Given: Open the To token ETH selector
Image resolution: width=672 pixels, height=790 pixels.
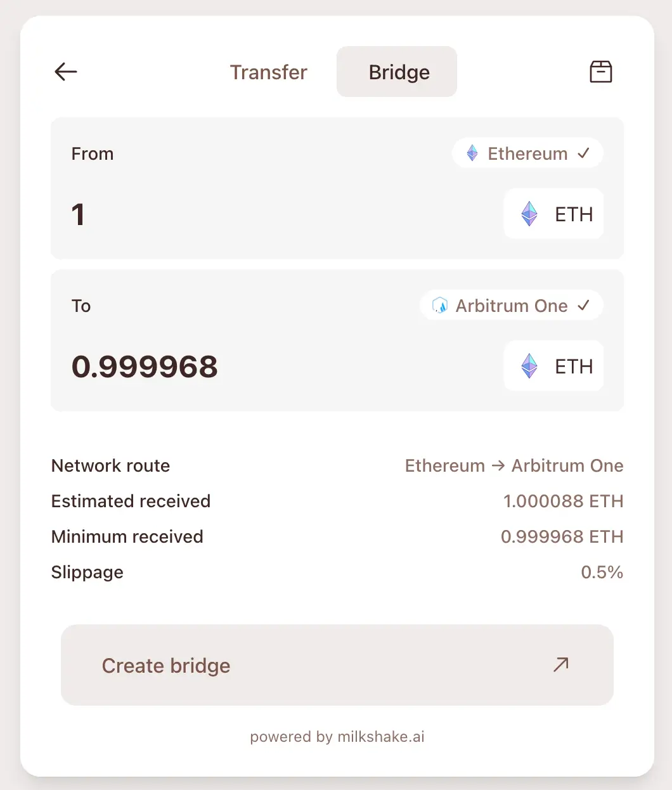Looking at the screenshot, I should coord(553,366).
